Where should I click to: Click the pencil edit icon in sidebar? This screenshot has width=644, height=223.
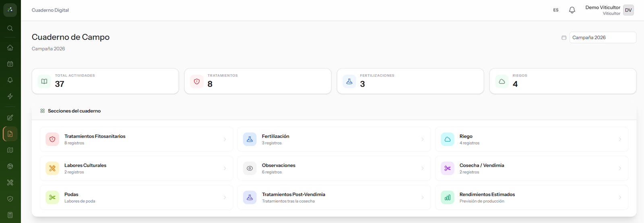coord(10,118)
